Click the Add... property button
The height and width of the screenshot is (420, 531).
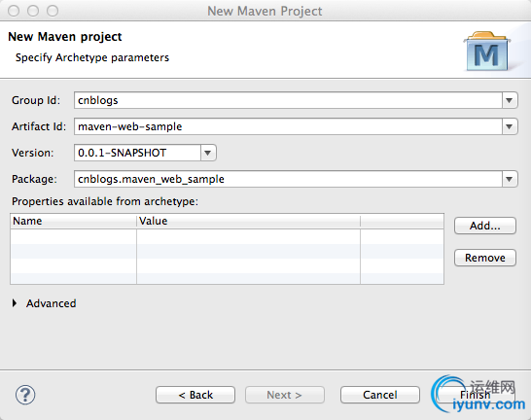[x=485, y=226]
